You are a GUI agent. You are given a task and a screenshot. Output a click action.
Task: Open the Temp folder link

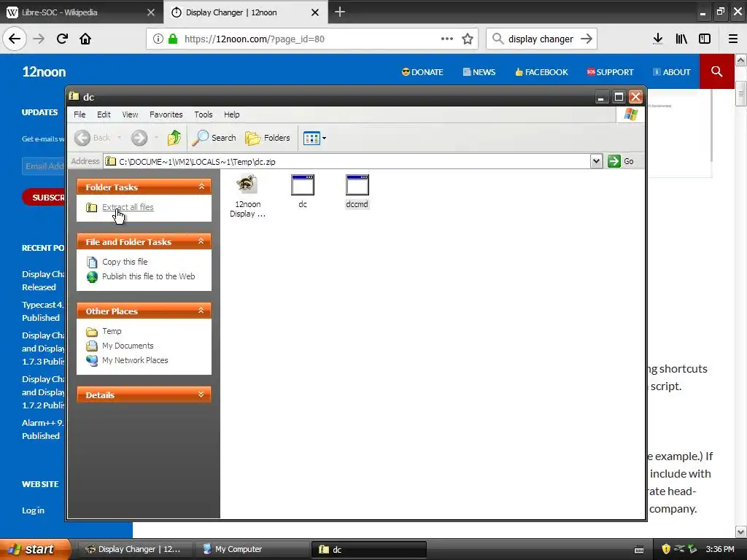click(112, 332)
